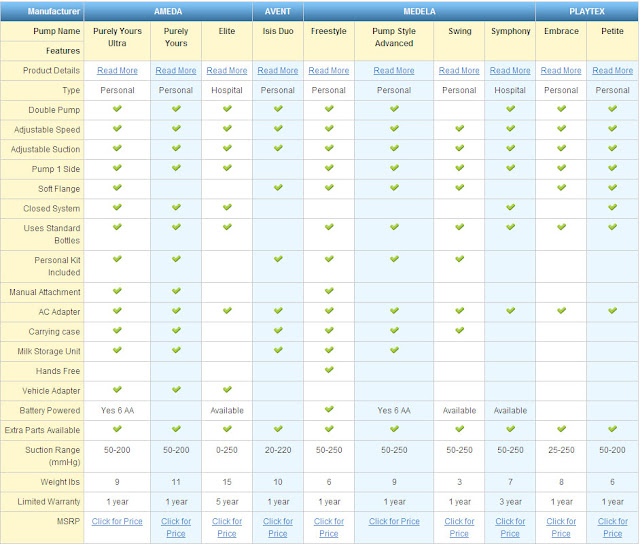Image resolution: width=640 pixels, height=544 pixels.
Task: Click for Price in Isis Duo column
Action: (x=278, y=528)
